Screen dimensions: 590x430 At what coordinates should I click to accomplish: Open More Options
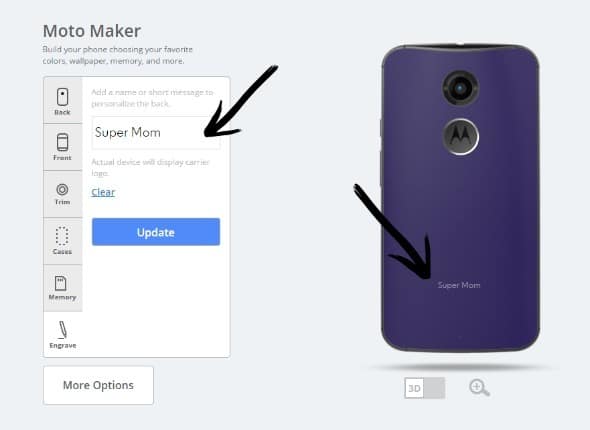99,385
